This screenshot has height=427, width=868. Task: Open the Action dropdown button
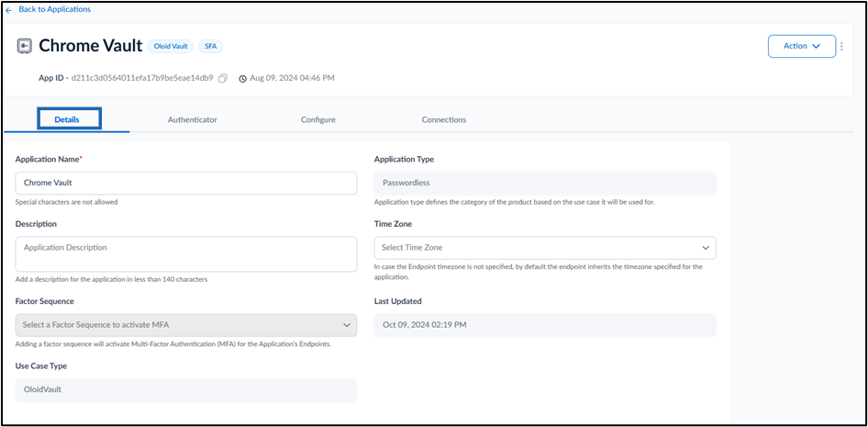[x=802, y=47]
